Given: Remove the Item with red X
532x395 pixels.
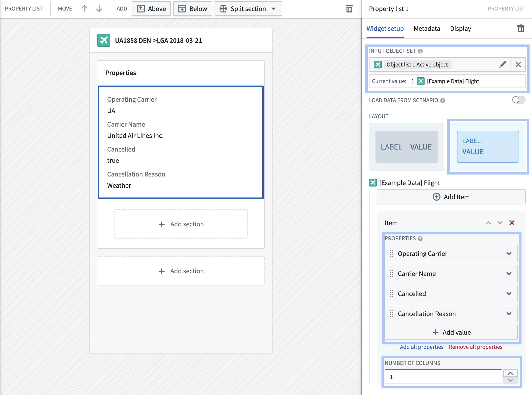Looking at the screenshot, I should pyautogui.click(x=512, y=223).
